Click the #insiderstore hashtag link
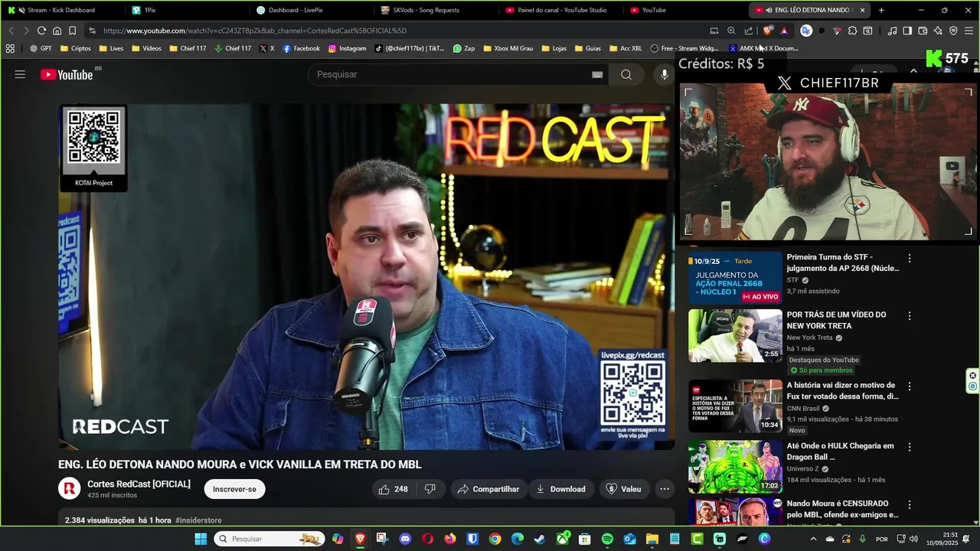980x551 pixels. coord(198,520)
